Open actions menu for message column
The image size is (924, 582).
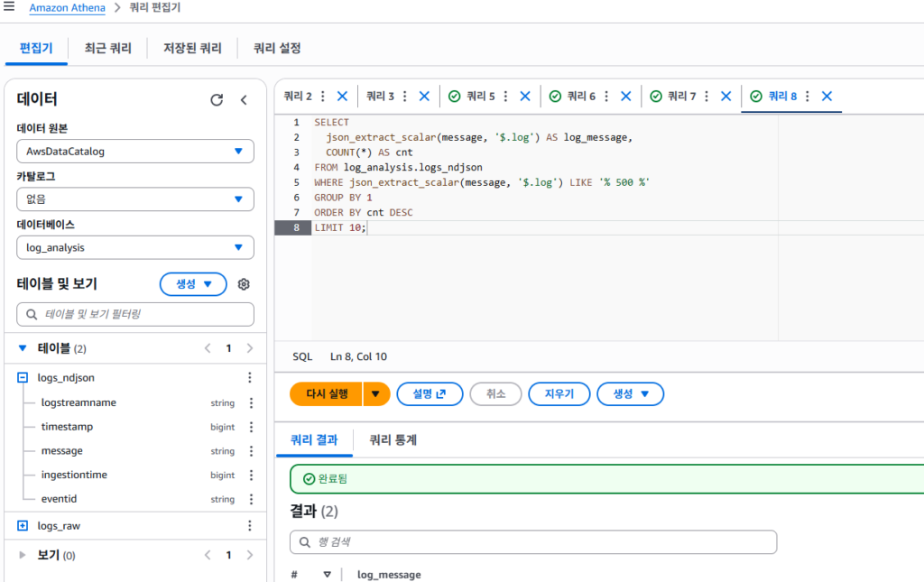251,451
